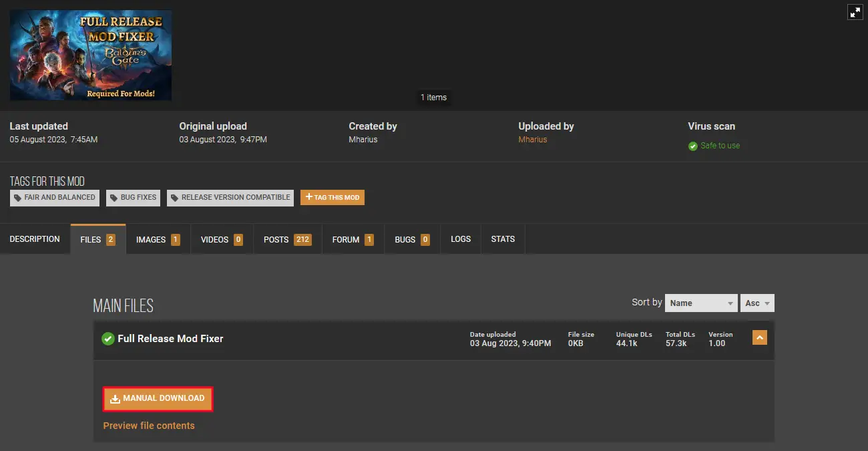
Task: Click the TAGS FOR THIS MOD heading
Action: (x=47, y=181)
